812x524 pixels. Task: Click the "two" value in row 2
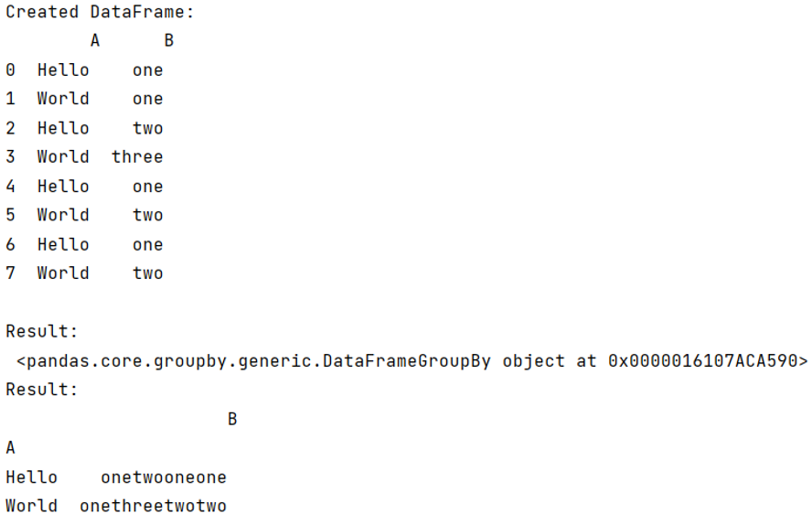pos(147,128)
